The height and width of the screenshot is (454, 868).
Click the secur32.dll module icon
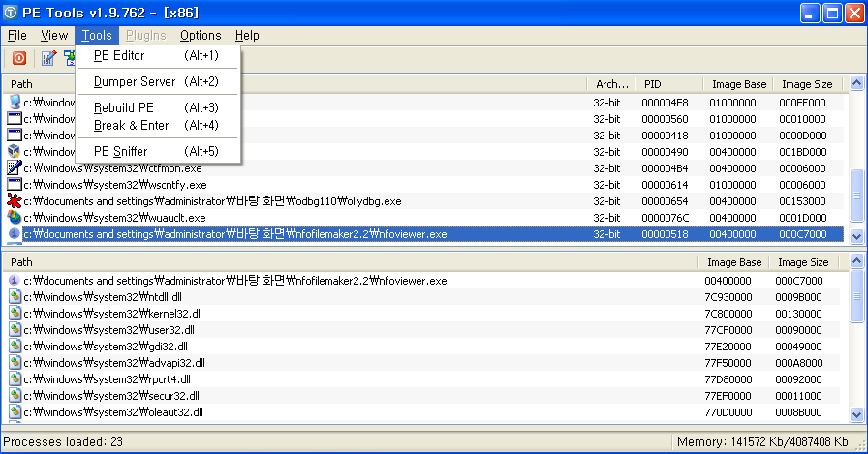point(15,395)
